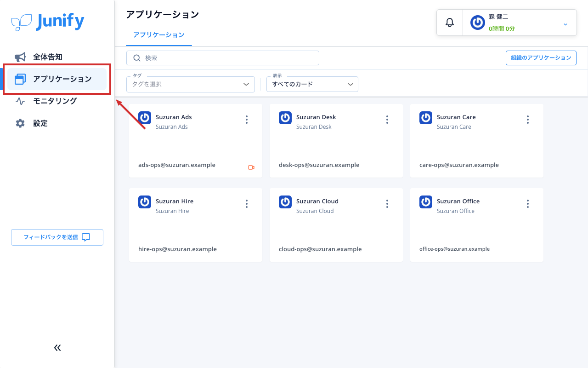This screenshot has width=588, height=368.
Task: Click the 0時間 0分 time indicator
Action: coord(502,29)
